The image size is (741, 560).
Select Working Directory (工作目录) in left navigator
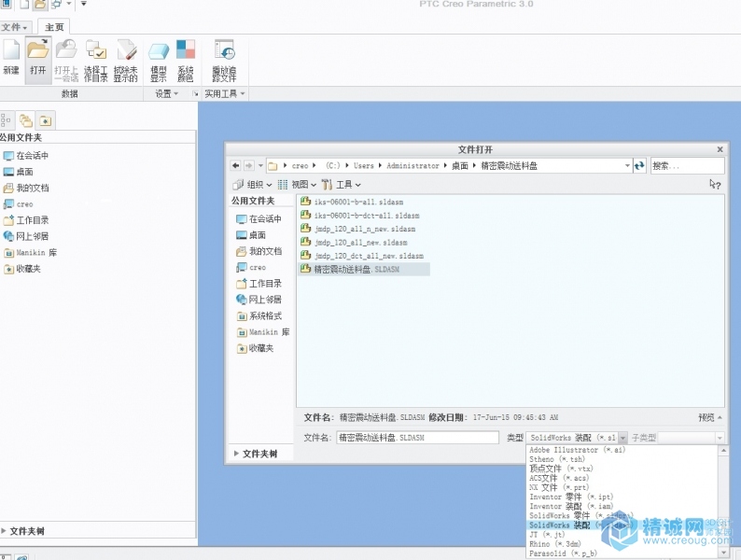[25, 220]
